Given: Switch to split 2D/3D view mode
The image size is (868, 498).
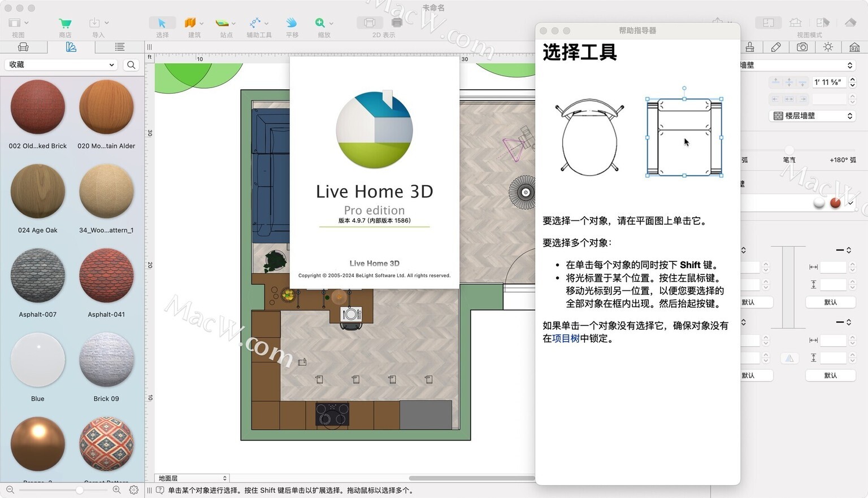Looking at the screenshot, I should (823, 23).
